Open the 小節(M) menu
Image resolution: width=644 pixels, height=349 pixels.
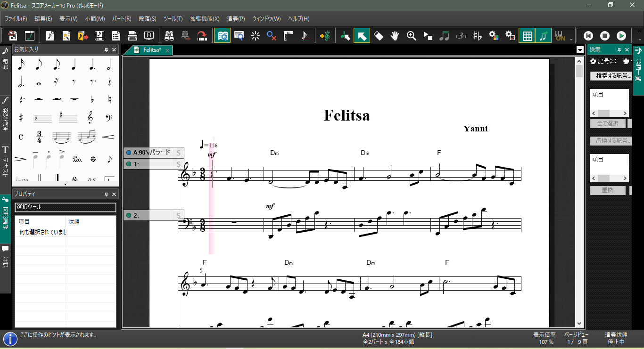(95, 19)
